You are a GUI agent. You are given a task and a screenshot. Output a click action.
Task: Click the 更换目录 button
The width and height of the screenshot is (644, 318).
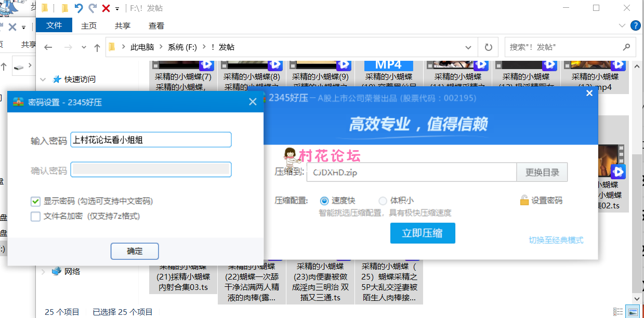(x=542, y=173)
